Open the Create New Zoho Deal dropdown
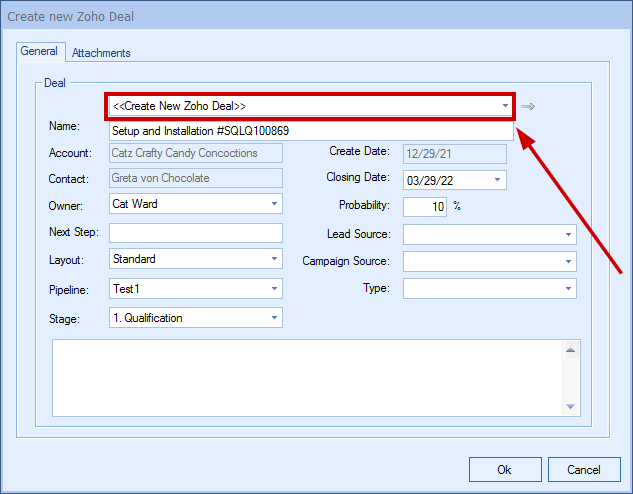633x494 pixels. 505,106
